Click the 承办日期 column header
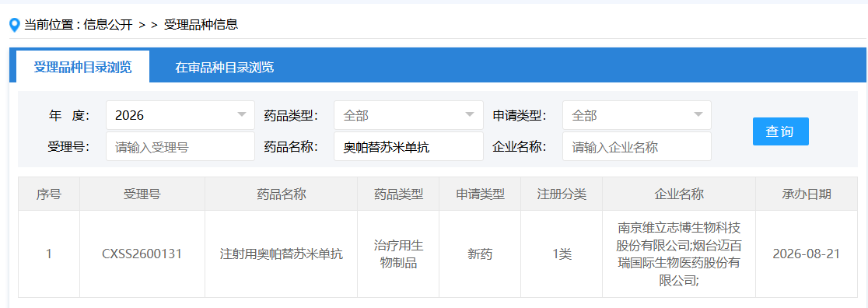This screenshot has height=308, width=868. pos(806,194)
